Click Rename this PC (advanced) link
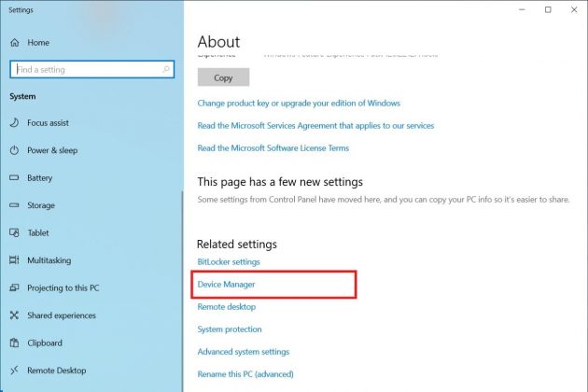 point(245,374)
